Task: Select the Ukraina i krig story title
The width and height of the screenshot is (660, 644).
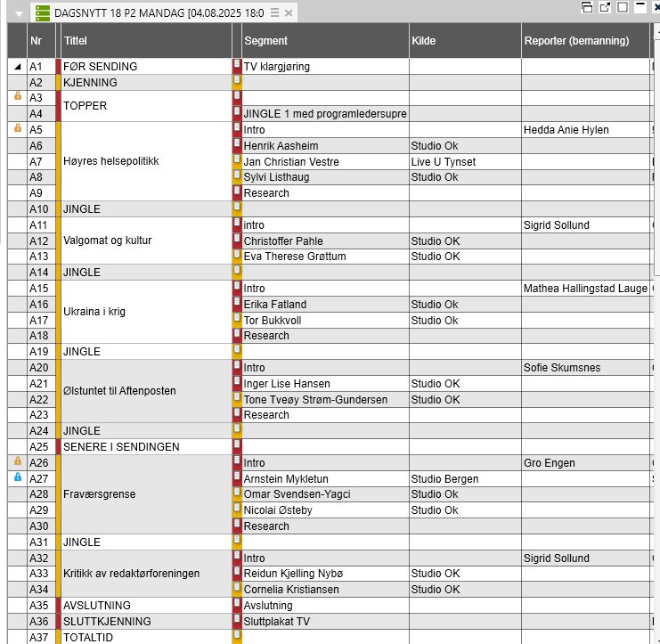Action: 146,312
